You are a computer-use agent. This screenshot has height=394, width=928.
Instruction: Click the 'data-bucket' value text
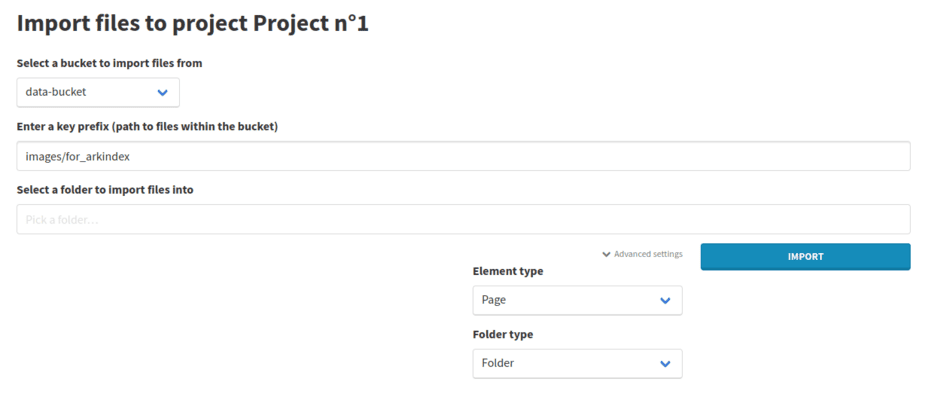pyautogui.click(x=56, y=92)
